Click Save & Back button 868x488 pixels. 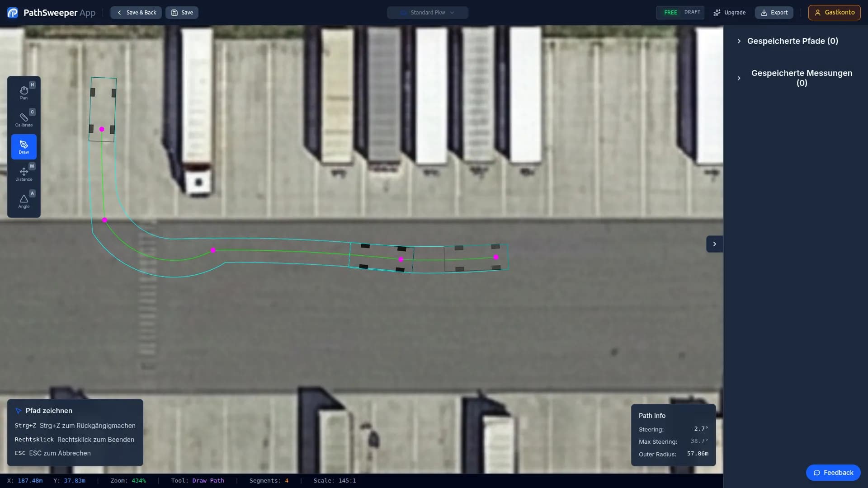click(136, 13)
